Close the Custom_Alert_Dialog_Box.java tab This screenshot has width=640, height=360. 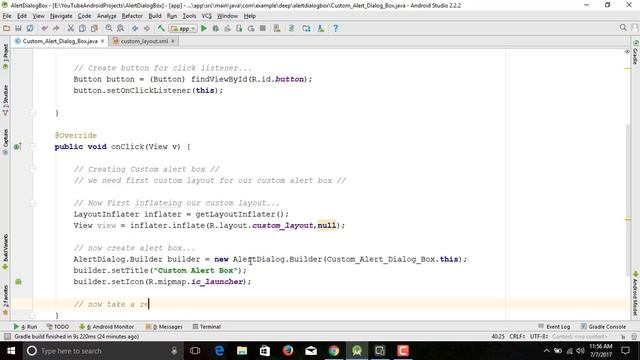tap(102, 41)
